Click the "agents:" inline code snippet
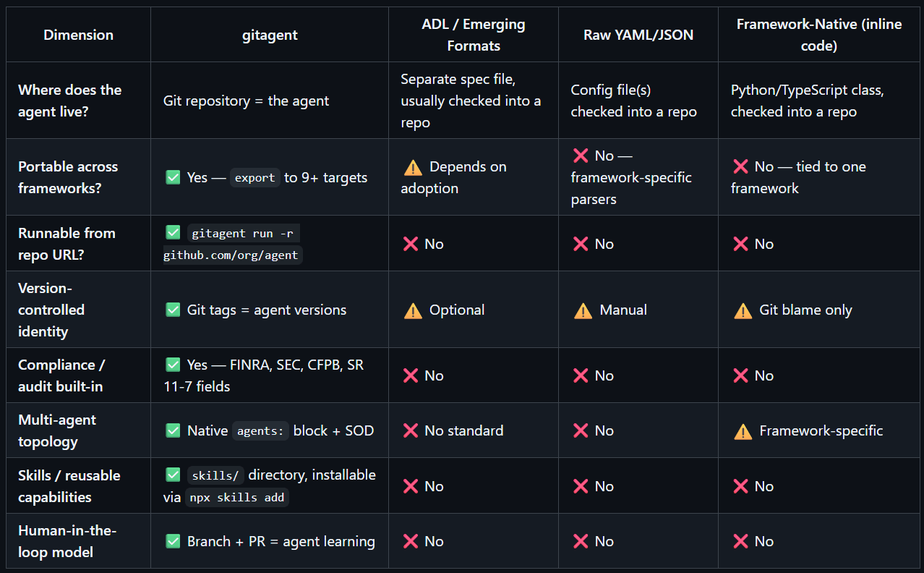Viewport: 924px width, 573px height. point(260,431)
